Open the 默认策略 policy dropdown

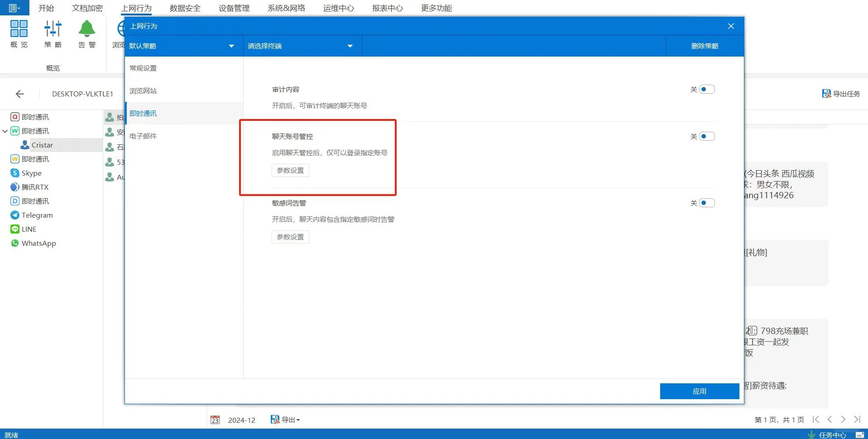pyautogui.click(x=184, y=46)
